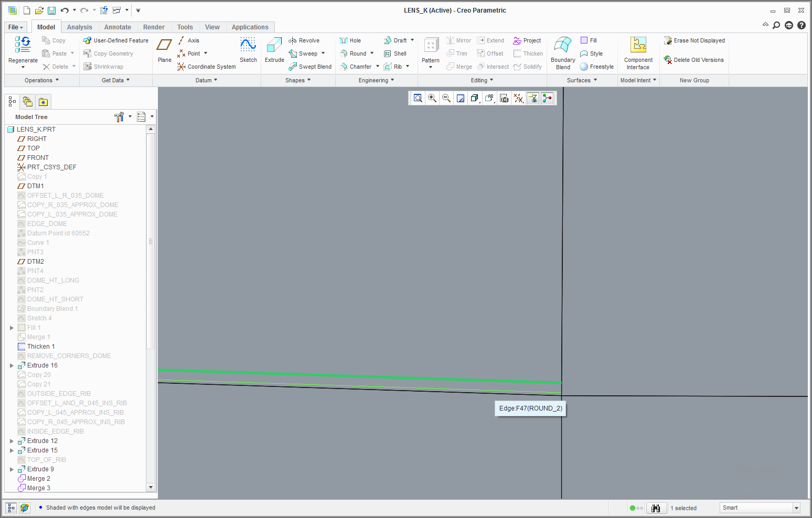The image size is (812, 518).
Task: Open the Render tab
Action: pos(154,27)
